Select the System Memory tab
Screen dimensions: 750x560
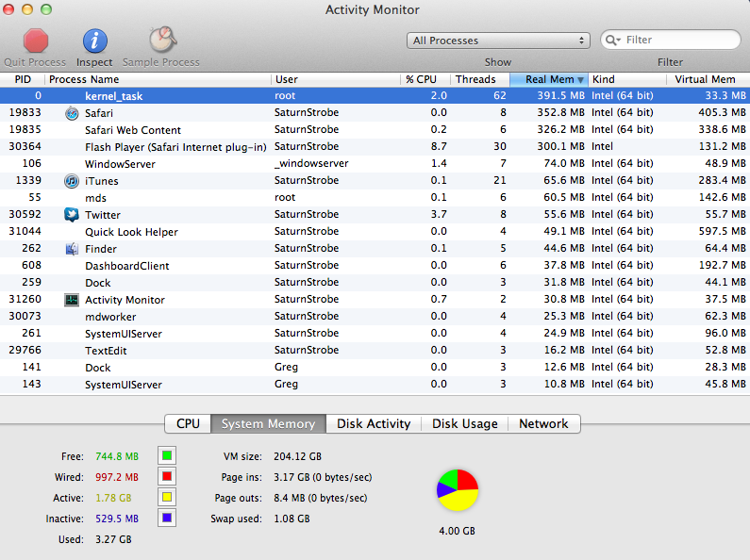click(268, 424)
